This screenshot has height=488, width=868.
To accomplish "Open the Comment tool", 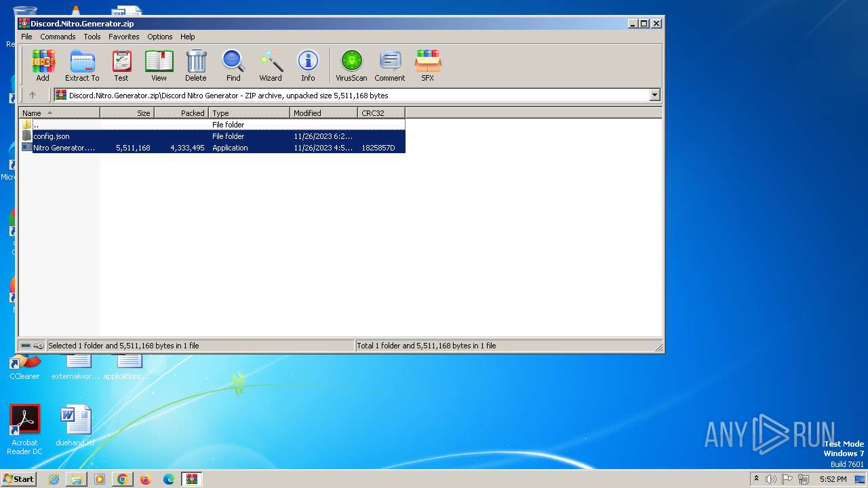I will click(x=390, y=66).
